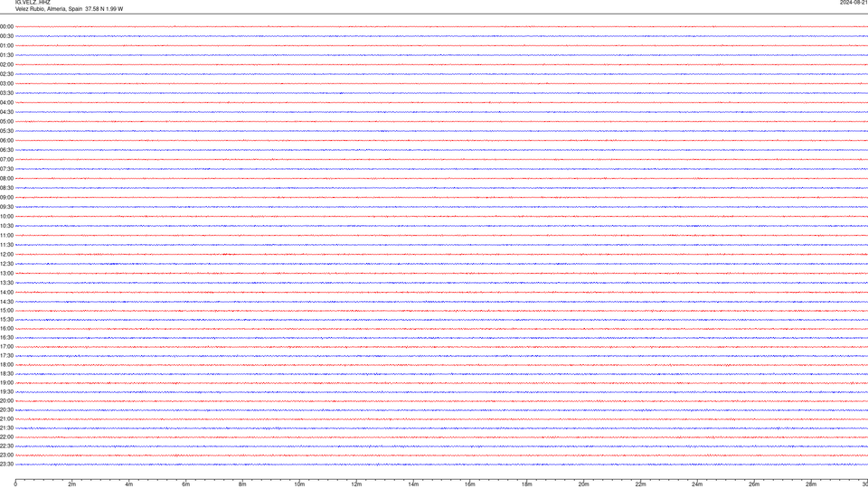Click the 18m tick on the time axis

[526, 484]
